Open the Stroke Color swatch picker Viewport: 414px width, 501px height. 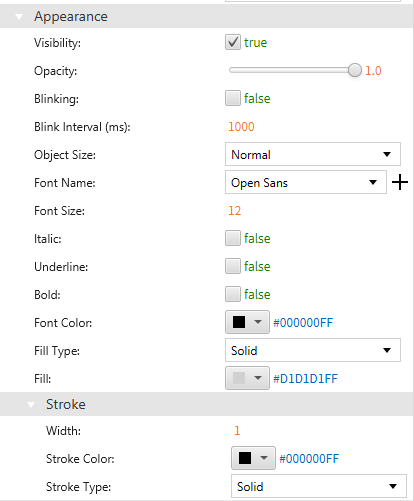[253, 458]
